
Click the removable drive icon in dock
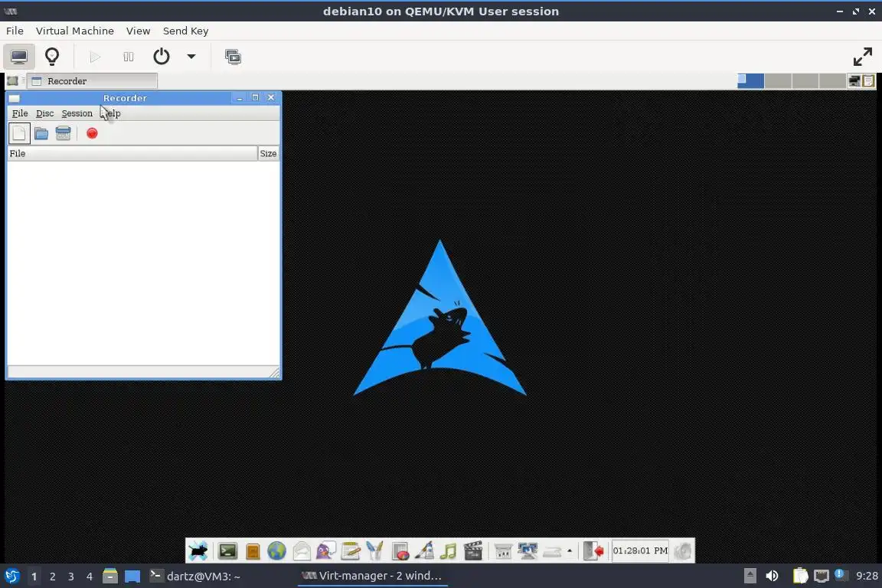(552, 552)
